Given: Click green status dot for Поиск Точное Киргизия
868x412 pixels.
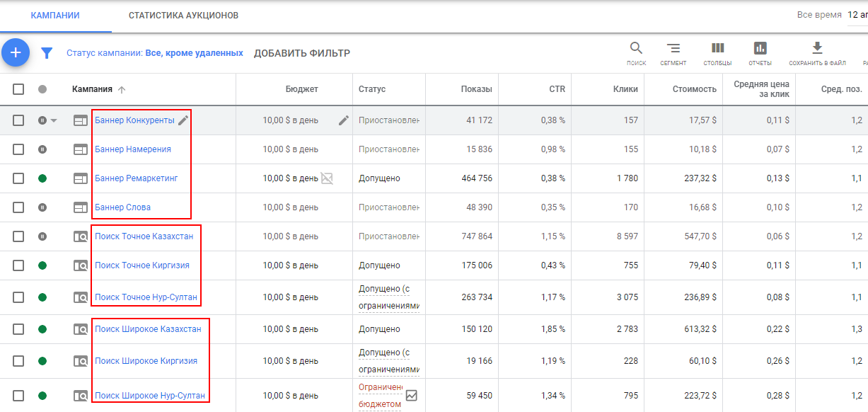Looking at the screenshot, I should (x=42, y=265).
